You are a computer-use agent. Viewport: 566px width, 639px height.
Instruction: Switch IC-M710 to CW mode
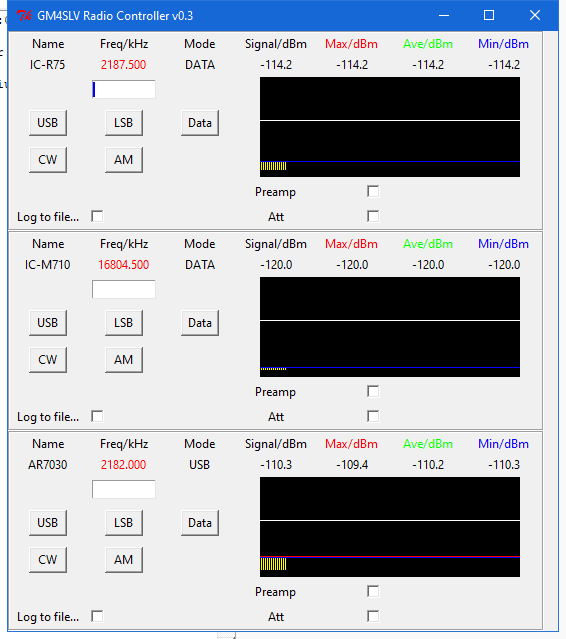tap(48, 360)
